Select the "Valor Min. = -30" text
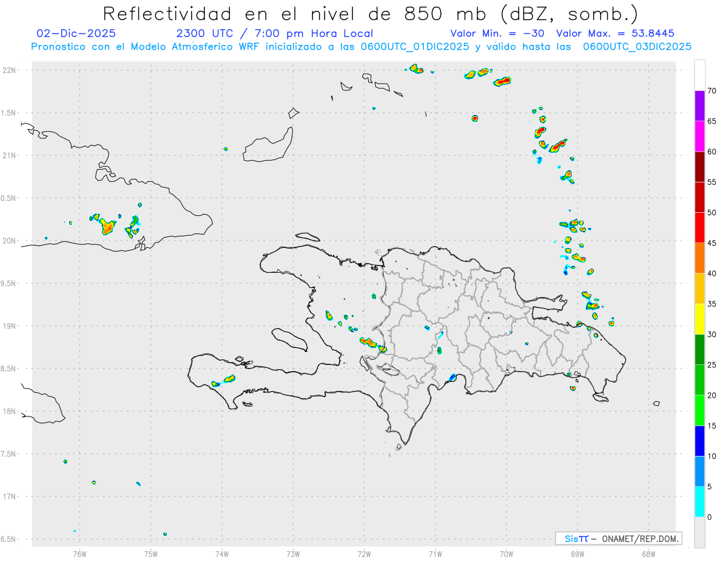 (497, 34)
